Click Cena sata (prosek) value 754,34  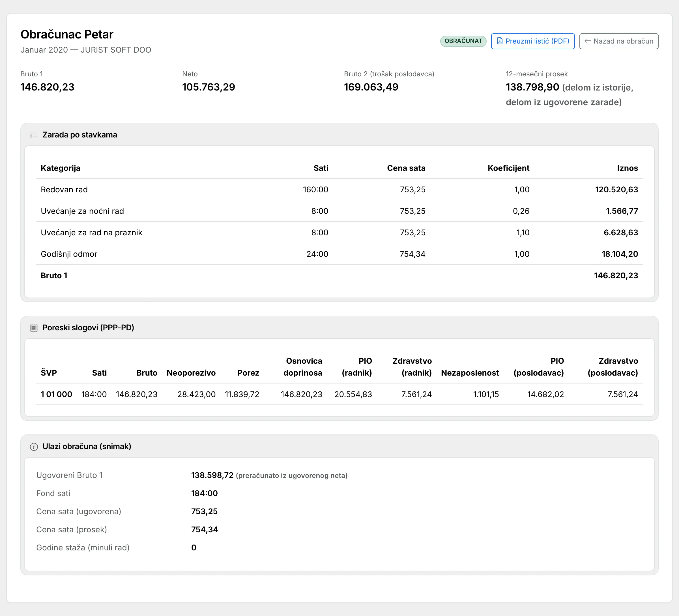205,530
